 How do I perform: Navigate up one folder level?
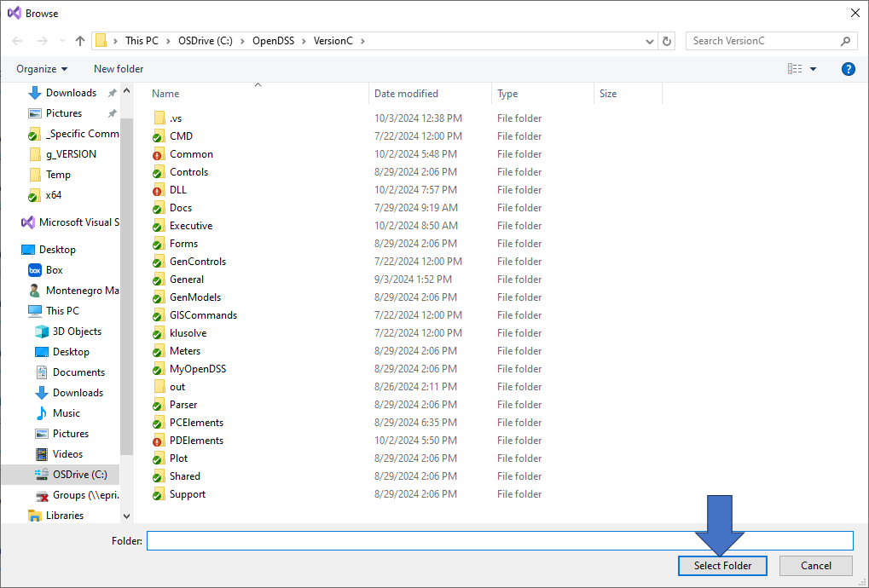pos(79,40)
